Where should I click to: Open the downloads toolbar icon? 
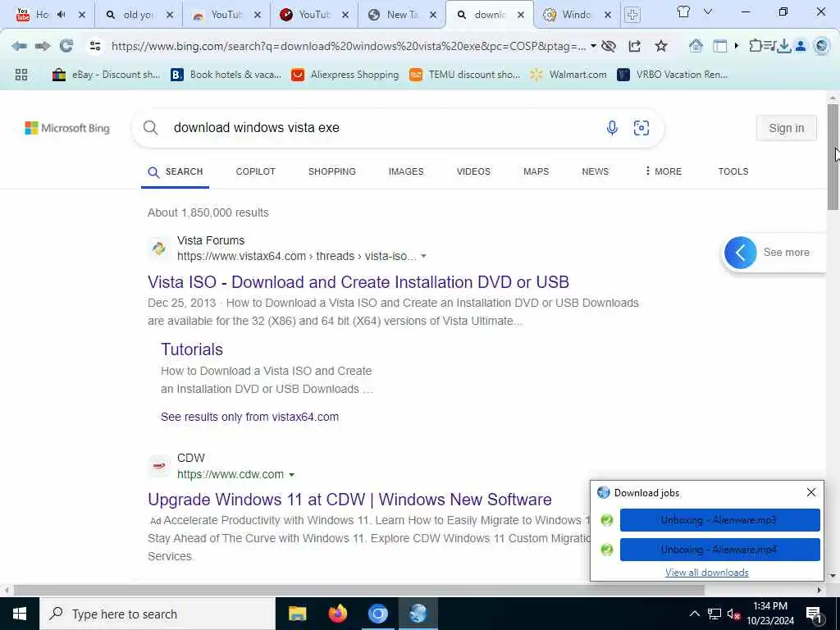coord(783,47)
